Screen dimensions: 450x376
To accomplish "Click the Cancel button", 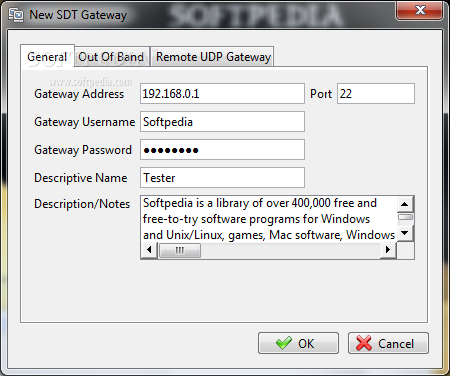I will pos(388,343).
